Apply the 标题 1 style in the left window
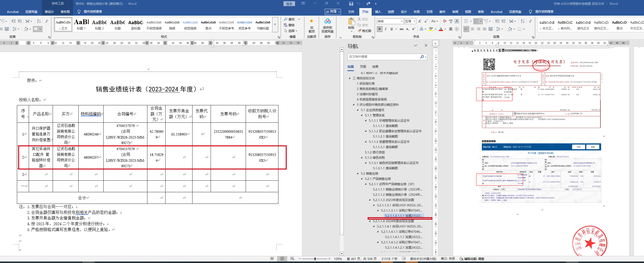Image resolution: width=644 pixels, height=263 pixels. [81, 25]
